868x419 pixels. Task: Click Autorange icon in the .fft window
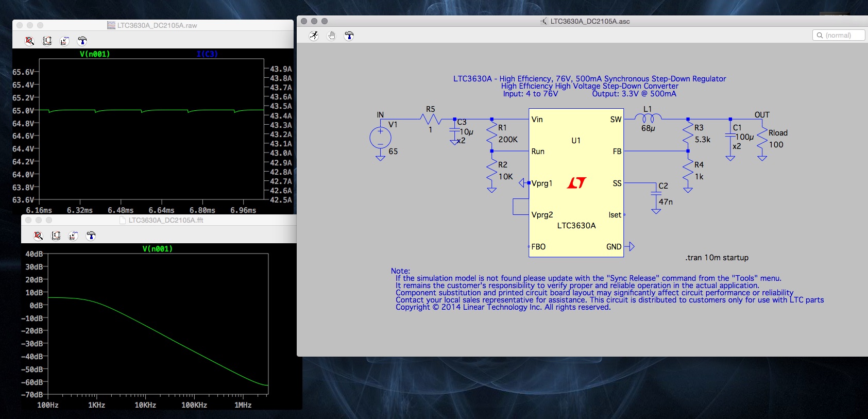[56, 236]
